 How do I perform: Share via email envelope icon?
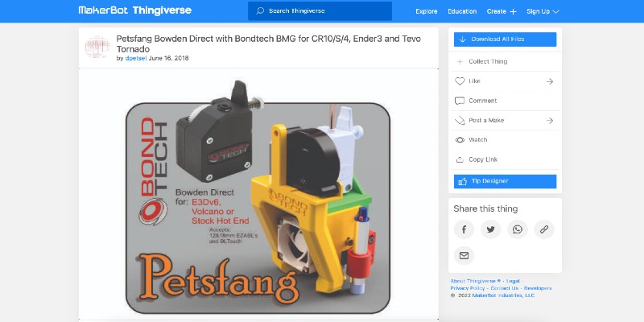pos(464,256)
